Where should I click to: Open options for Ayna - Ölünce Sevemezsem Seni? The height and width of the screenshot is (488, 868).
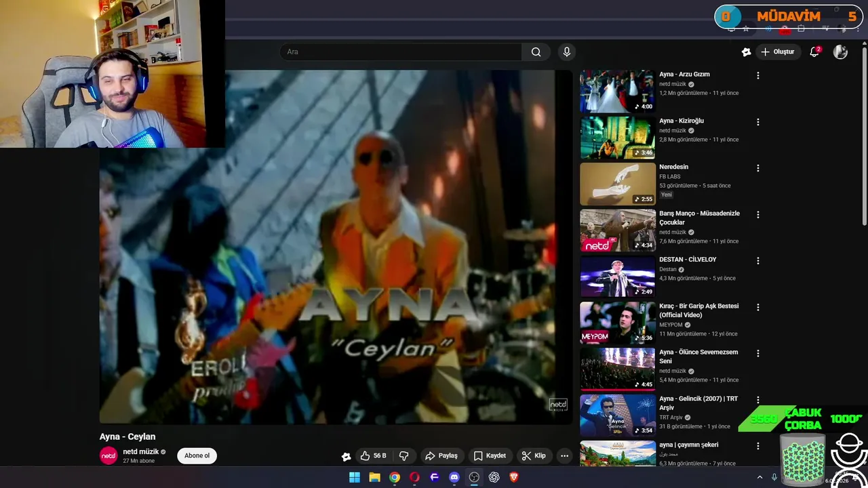tap(758, 354)
